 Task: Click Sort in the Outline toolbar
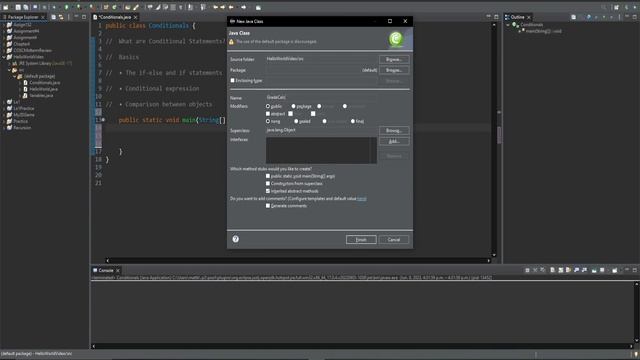click(581, 17)
